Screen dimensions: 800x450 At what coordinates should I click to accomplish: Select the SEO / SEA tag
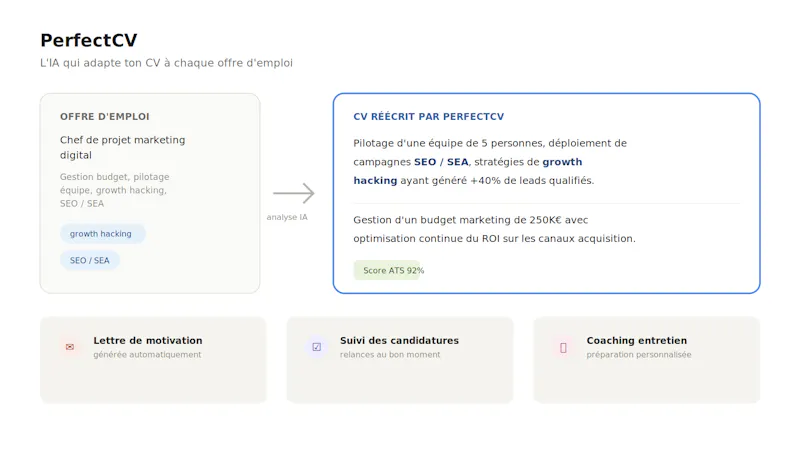click(x=90, y=260)
